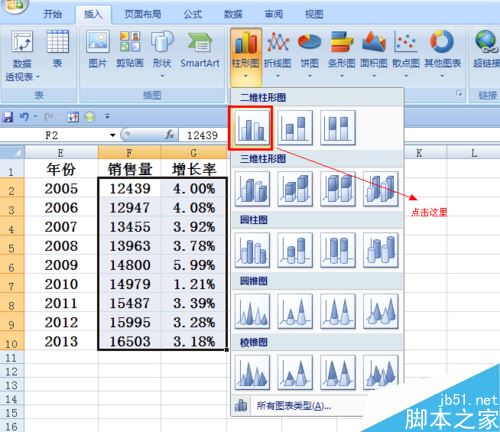Viewport: 500px width, 432px height.
Task: Choose the 2D stacked column chart type
Action: (295, 128)
